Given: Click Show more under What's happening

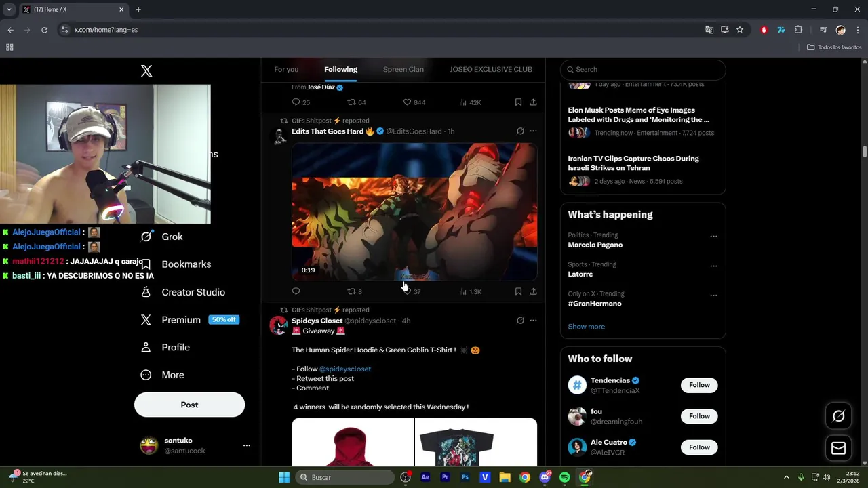Looking at the screenshot, I should [586, 327].
